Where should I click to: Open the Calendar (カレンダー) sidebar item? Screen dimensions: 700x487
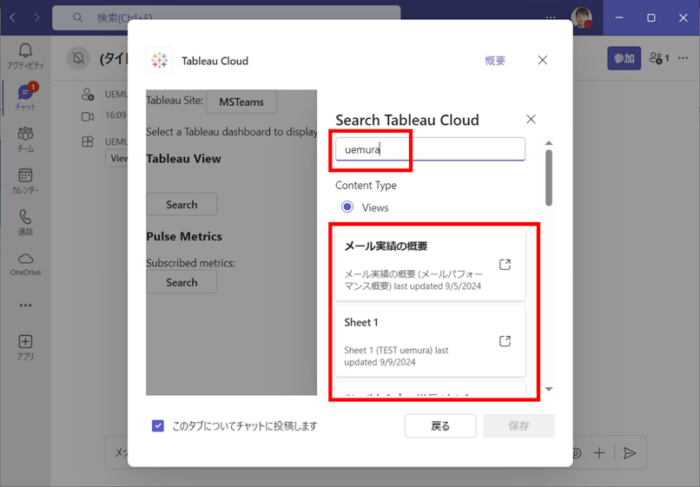pyautogui.click(x=25, y=180)
